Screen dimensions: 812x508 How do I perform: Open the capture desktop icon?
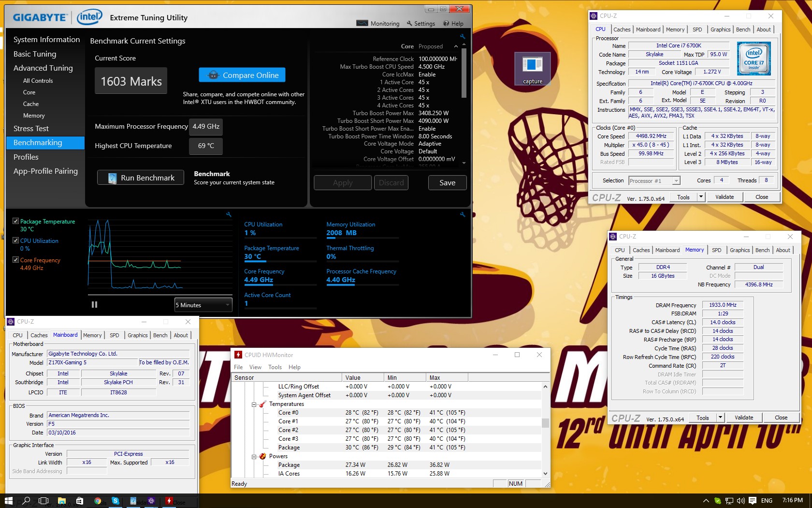(532, 69)
